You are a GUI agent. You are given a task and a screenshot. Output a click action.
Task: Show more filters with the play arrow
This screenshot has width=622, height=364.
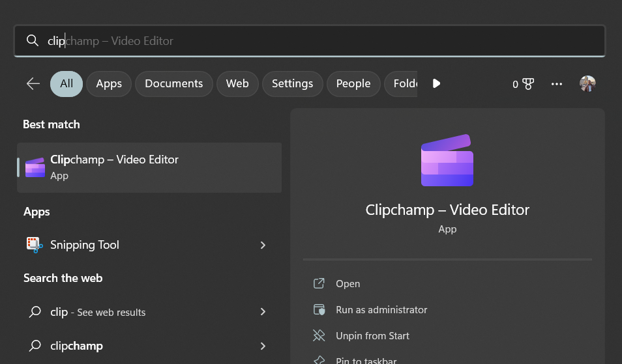pos(436,83)
